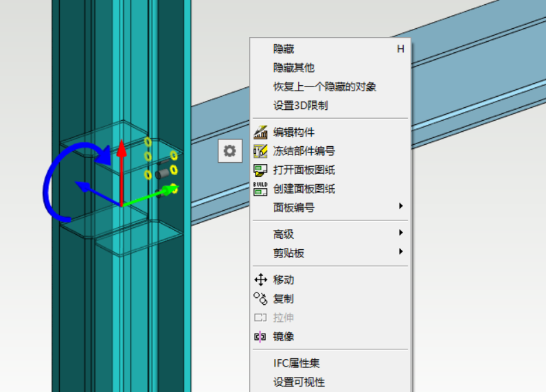Select 设置可视性 menu entry
This screenshot has height=392, width=546.
click(x=330, y=382)
